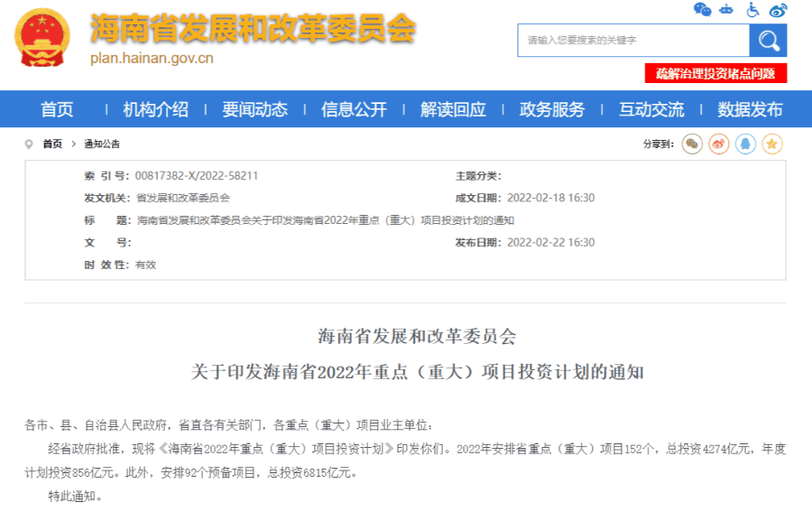
Task: Open the Weibo icon in top header
Action: (778, 10)
